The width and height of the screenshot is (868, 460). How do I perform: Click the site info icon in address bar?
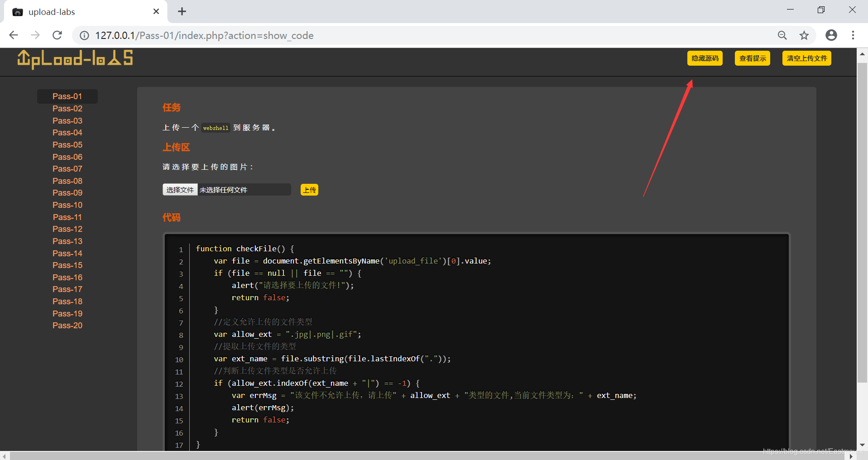[x=85, y=35]
